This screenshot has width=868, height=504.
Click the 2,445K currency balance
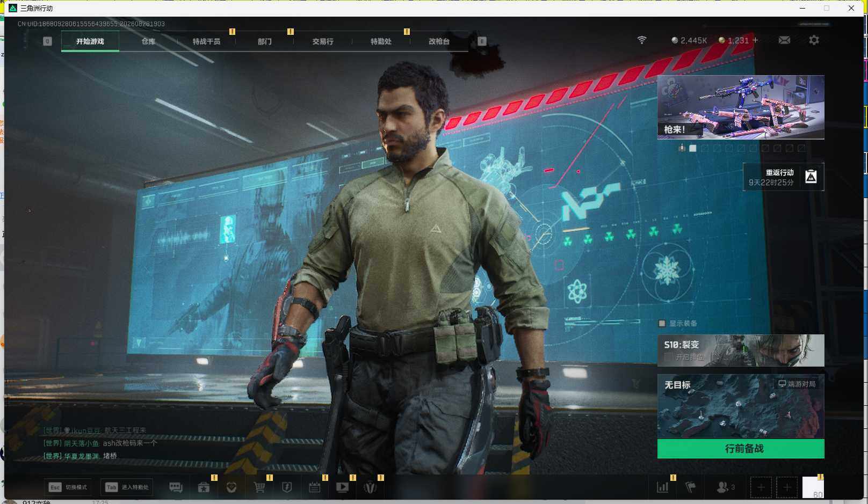pos(689,40)
